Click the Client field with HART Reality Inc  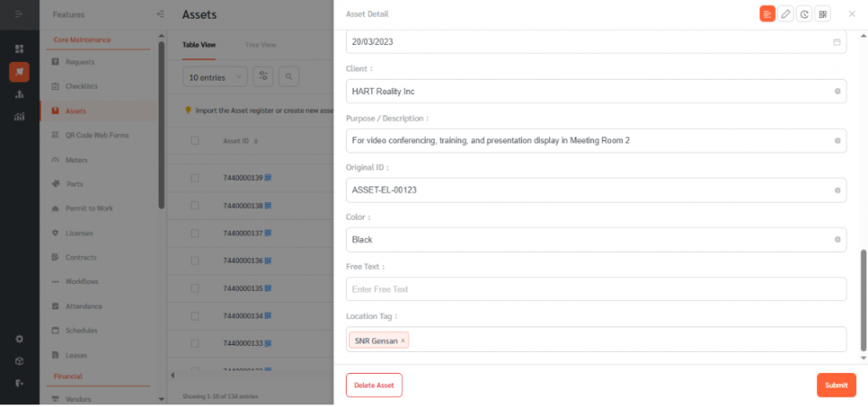tap(596, 92)
